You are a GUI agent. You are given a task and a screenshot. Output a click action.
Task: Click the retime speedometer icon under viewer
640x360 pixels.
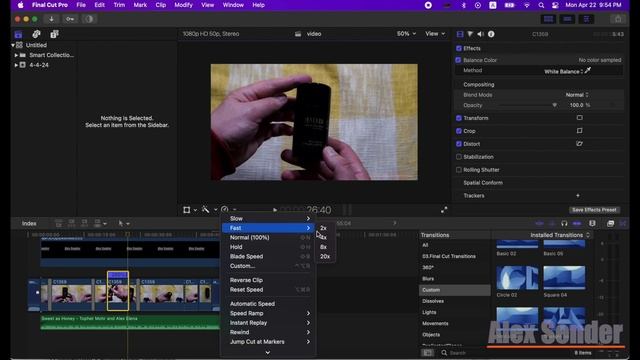pos(224,210)
